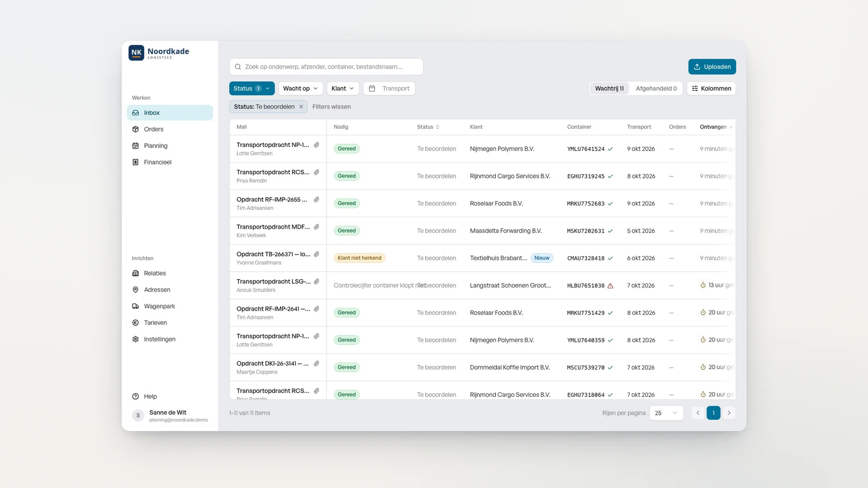Open the Tarieven page
Viewport: 868px width, 488px height.
(x=170, y=322)
